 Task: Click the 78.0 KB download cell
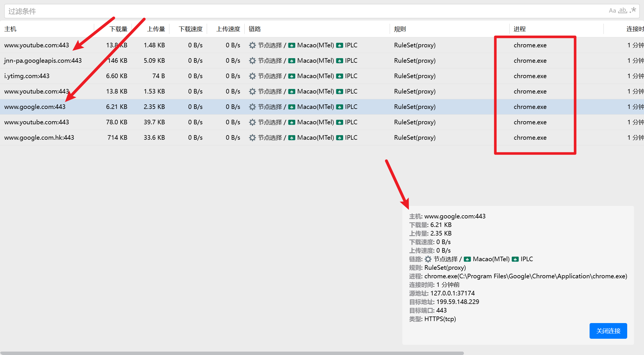pos(117,122)
